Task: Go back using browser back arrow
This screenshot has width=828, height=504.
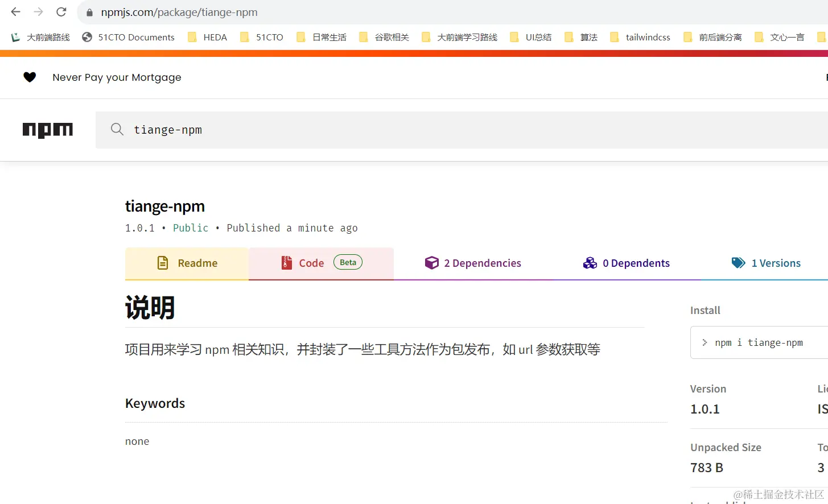Action: [15, 12]
